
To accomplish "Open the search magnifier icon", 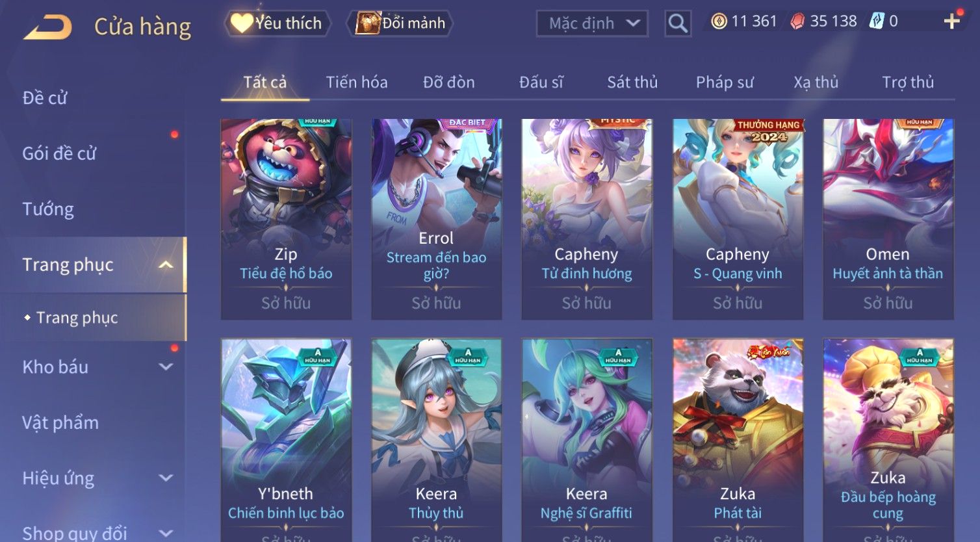I will pos(678,24).
